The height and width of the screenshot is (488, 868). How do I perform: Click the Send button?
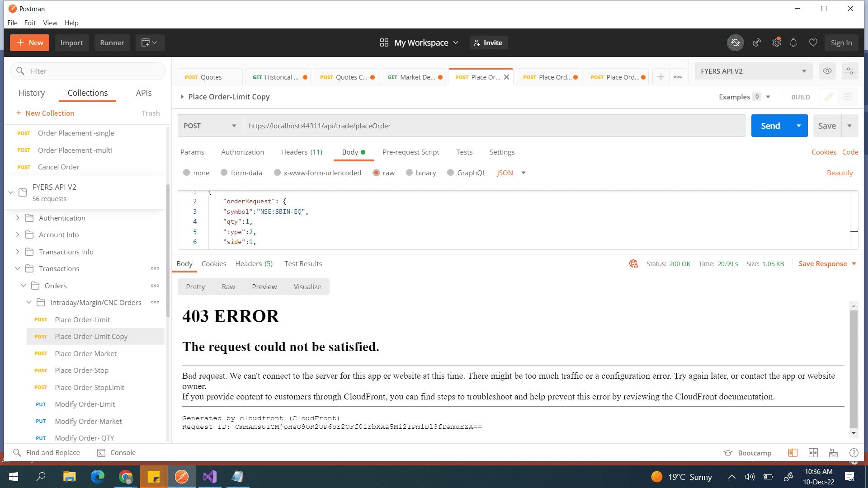770,126
